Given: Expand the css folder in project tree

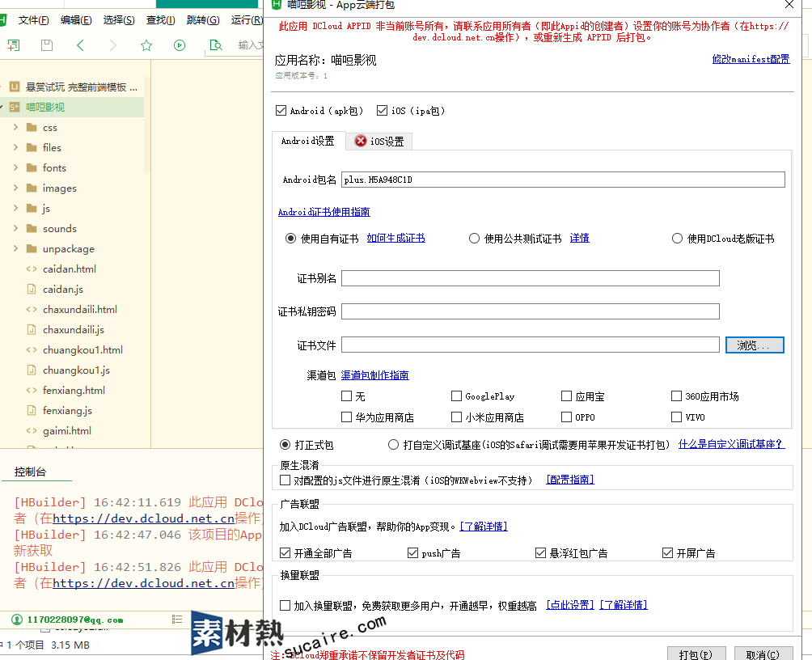Looking at the screenshot, I should coord(15,128).
